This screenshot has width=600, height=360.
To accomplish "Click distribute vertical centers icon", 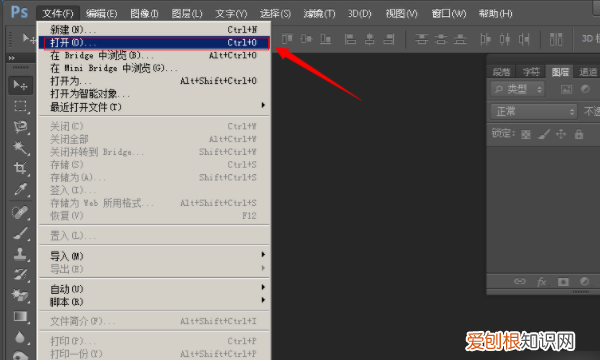I will 441,39.
